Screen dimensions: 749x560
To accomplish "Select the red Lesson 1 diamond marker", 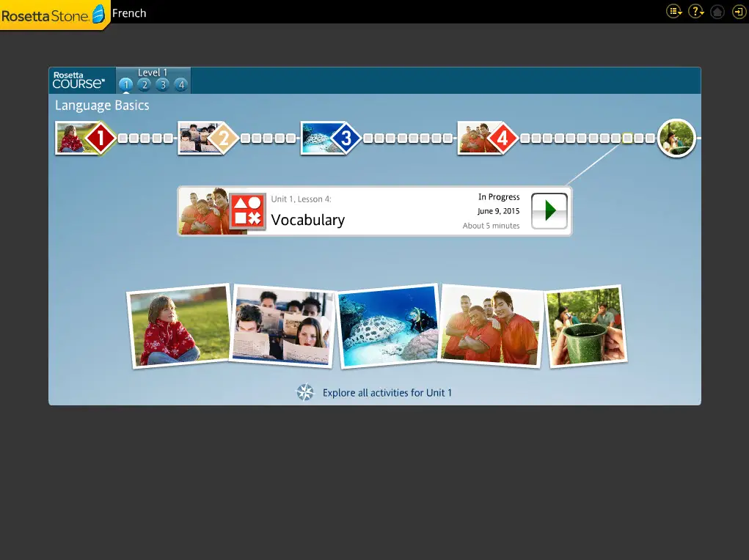I will click(x=101, y=139).
